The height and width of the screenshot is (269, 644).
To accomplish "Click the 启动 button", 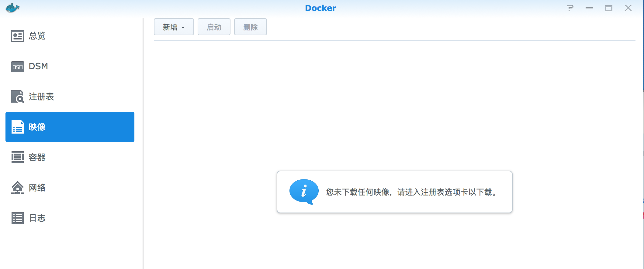I will click(214, 27).
